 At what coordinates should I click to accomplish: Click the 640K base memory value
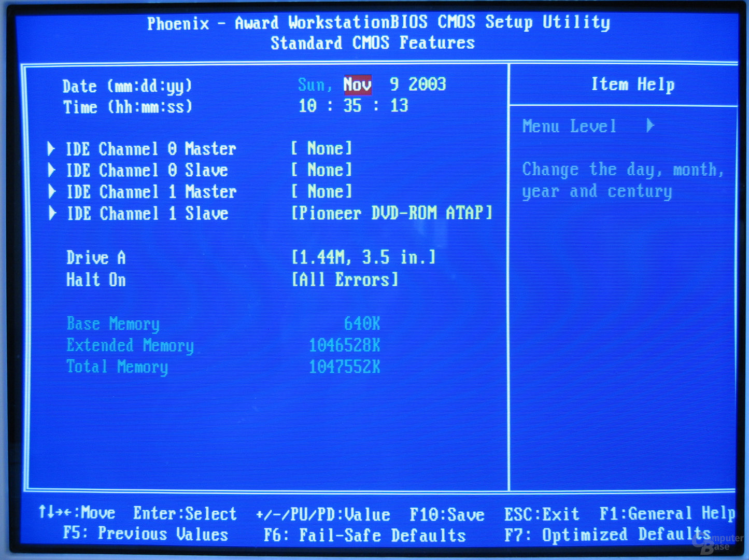(362, 324)
